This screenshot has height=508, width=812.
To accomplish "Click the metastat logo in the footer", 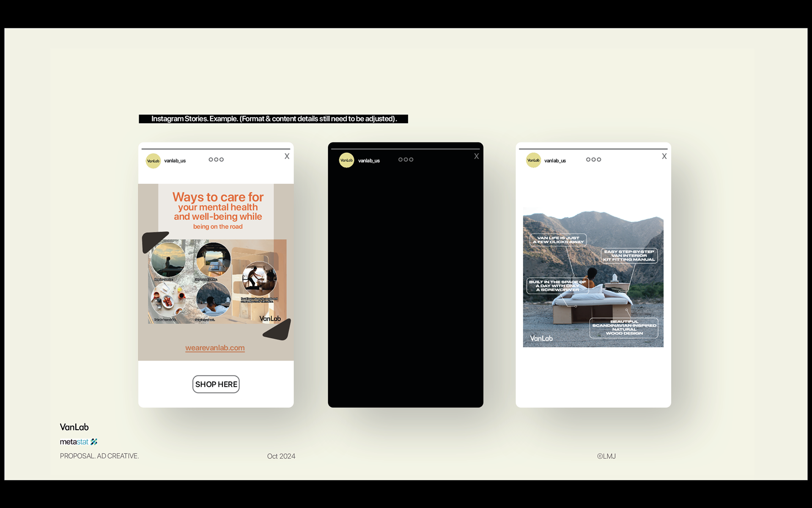I will tap(79, 442).
